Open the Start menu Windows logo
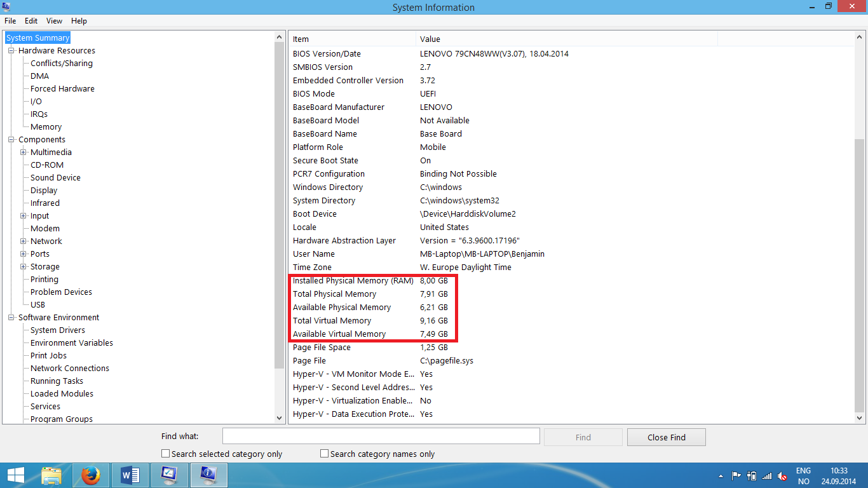The height and width of the screenshot is (488, 868). 15,475
